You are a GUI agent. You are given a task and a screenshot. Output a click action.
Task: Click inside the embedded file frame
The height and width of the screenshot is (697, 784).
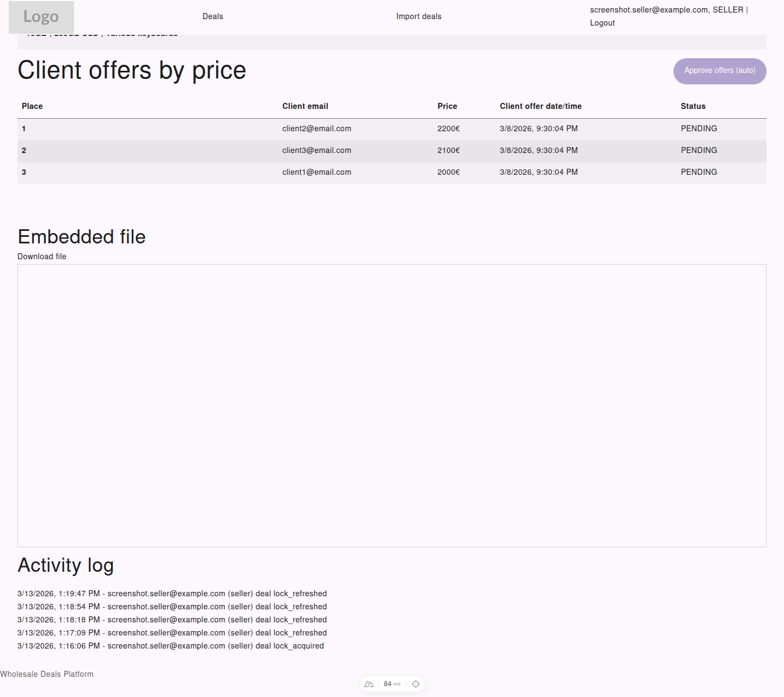click(391, 406)
